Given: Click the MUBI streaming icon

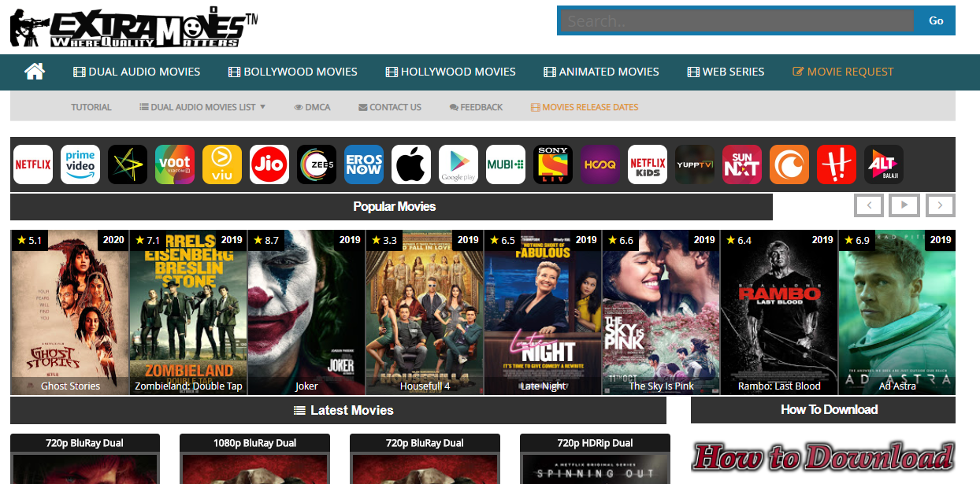Looking at the screenshot, I should pos(505,164).
